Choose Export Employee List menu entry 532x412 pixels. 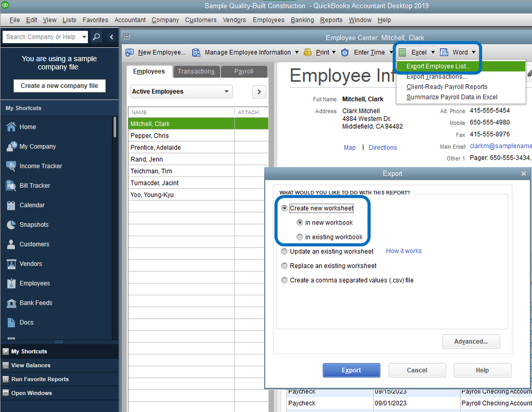tap(461, 66)
